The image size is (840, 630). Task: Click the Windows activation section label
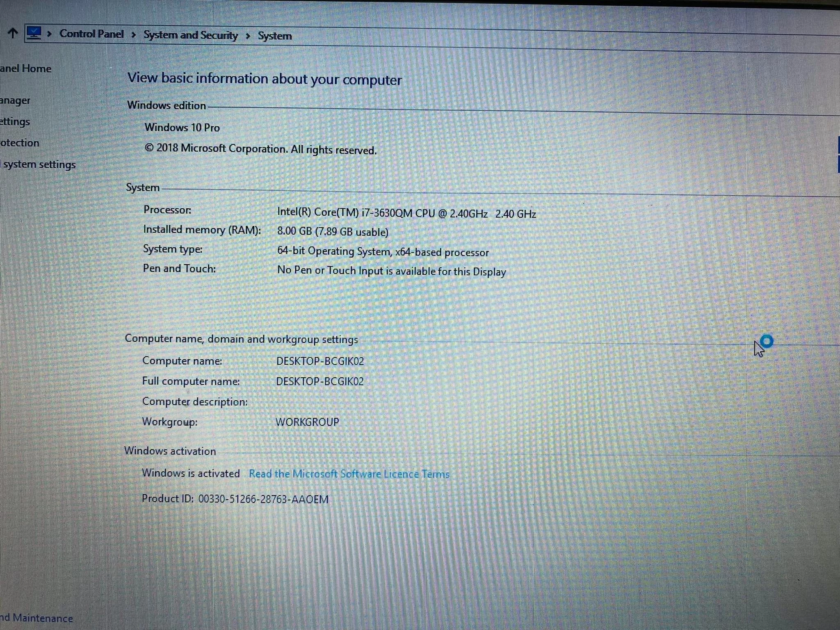170,451
